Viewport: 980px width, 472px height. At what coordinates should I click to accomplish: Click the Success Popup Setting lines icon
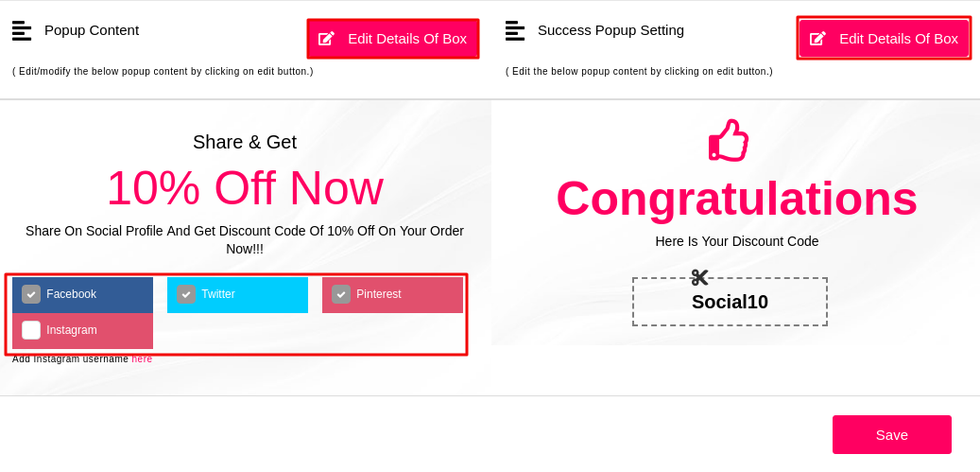point(515,30)
